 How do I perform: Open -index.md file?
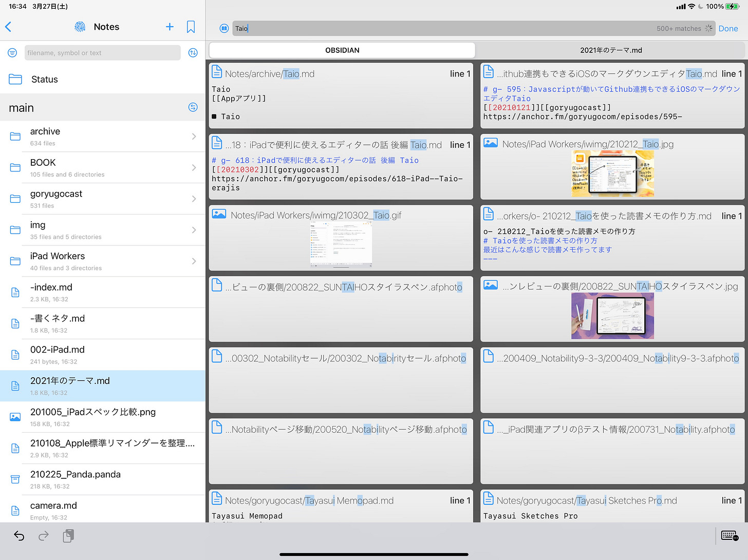click(103, 292)
